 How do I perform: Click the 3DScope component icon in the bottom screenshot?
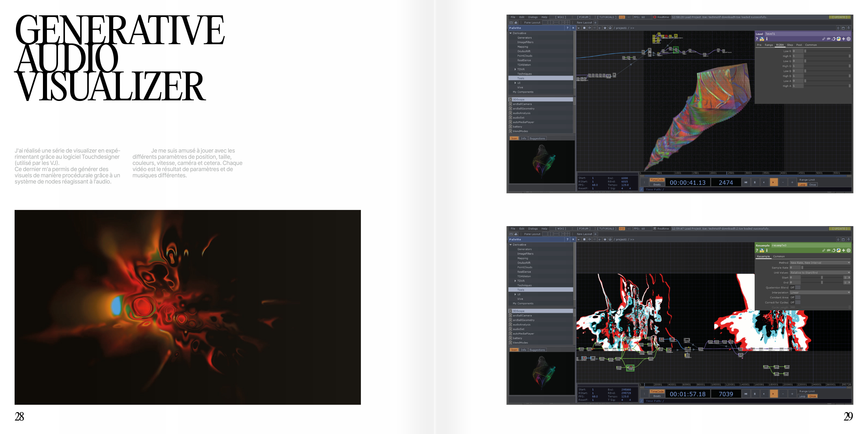click(x=510, y=311)
